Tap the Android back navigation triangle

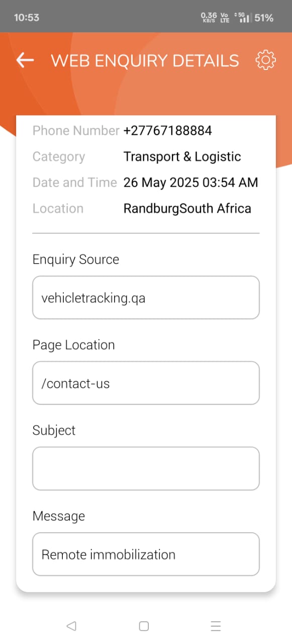pos(71,626)
